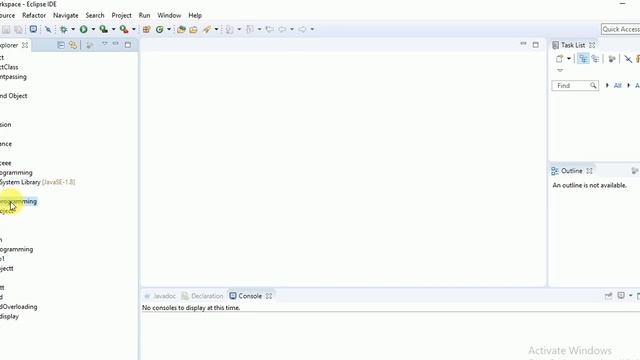Click the New Task icon

560,59
